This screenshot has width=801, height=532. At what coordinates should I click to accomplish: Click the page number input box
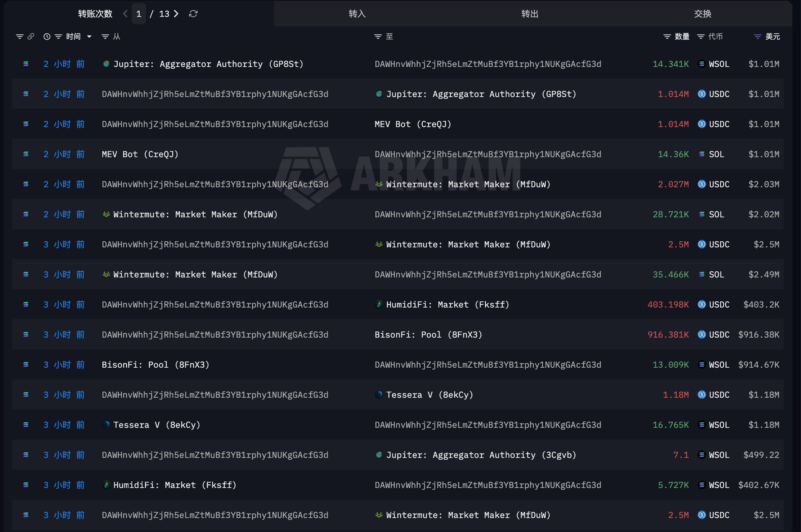coord(139,14)
